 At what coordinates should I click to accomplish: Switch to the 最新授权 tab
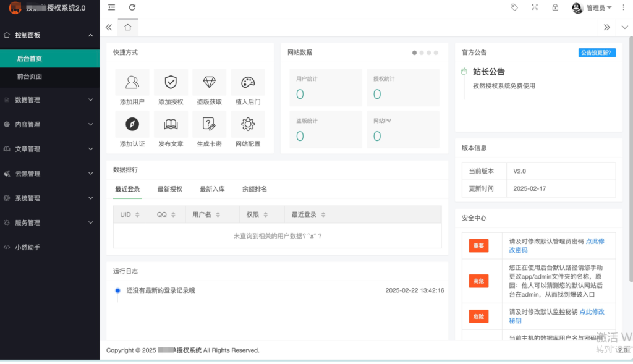(170, 189)
